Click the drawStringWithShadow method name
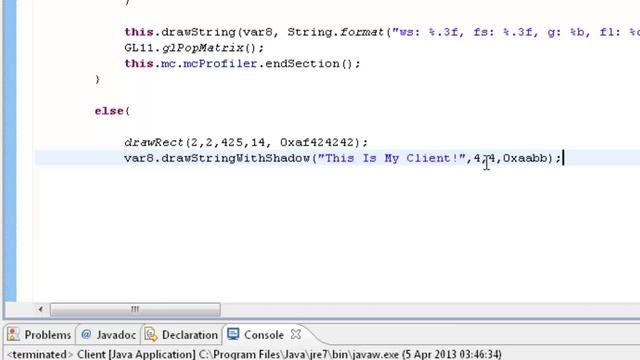Screen dimensions: 640x360 point(236,158)
